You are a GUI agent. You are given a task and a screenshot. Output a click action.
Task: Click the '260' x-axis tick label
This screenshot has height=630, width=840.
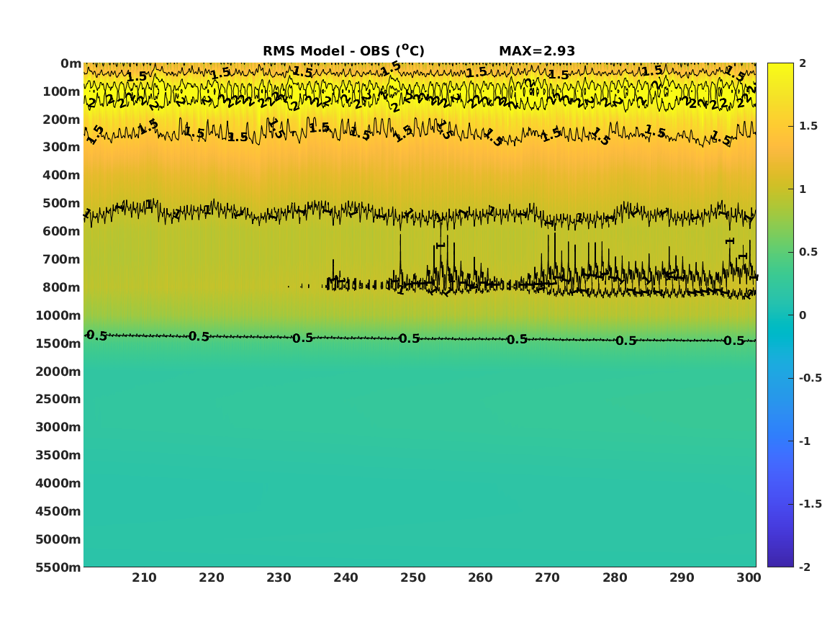[x=481, y=577]
